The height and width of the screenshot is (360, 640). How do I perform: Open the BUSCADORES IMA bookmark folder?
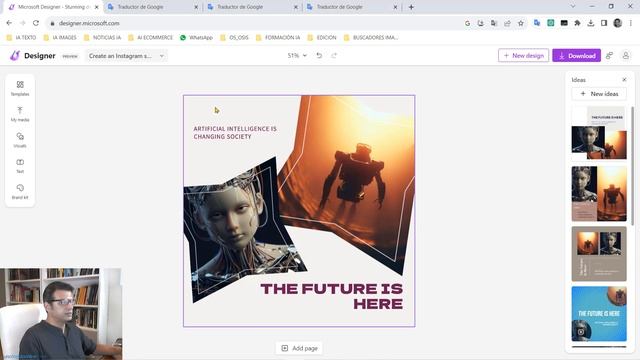pos(371,38)
